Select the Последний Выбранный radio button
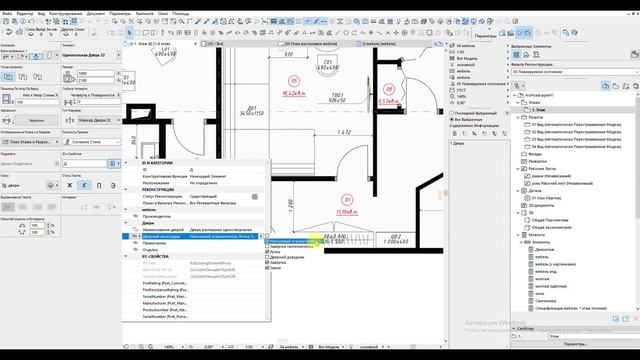Screen dimensions: 640x360 (452, 113)
